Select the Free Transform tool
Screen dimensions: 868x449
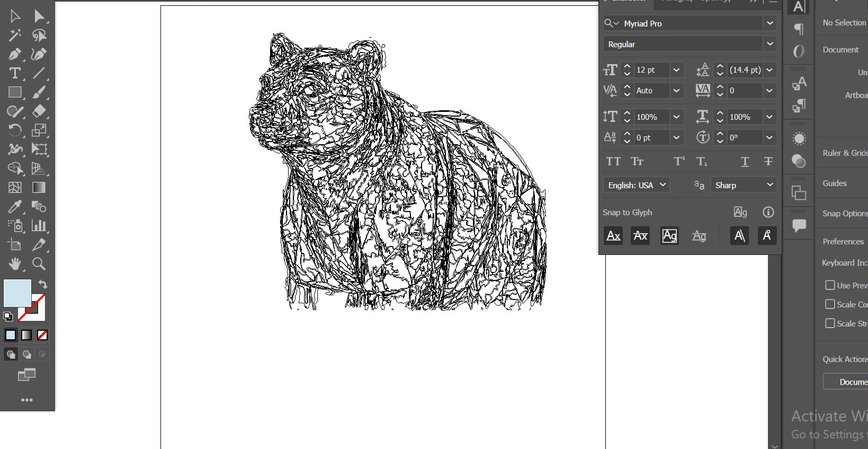pos(39,149)
